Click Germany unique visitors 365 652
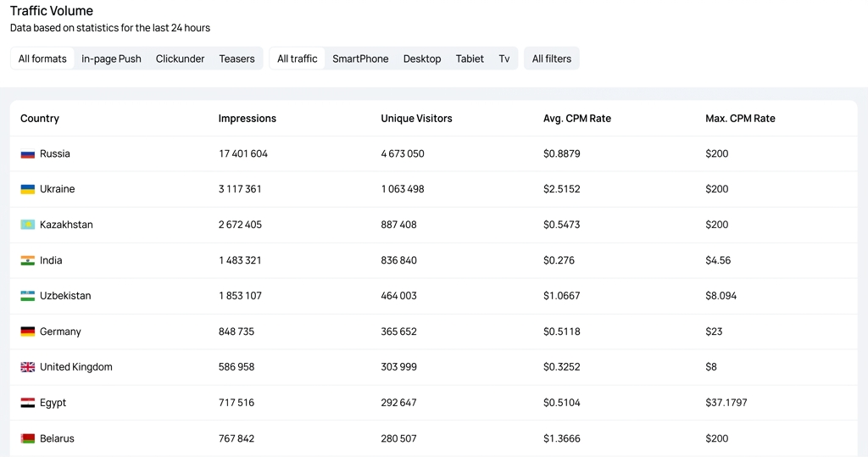 click(398, 332)
